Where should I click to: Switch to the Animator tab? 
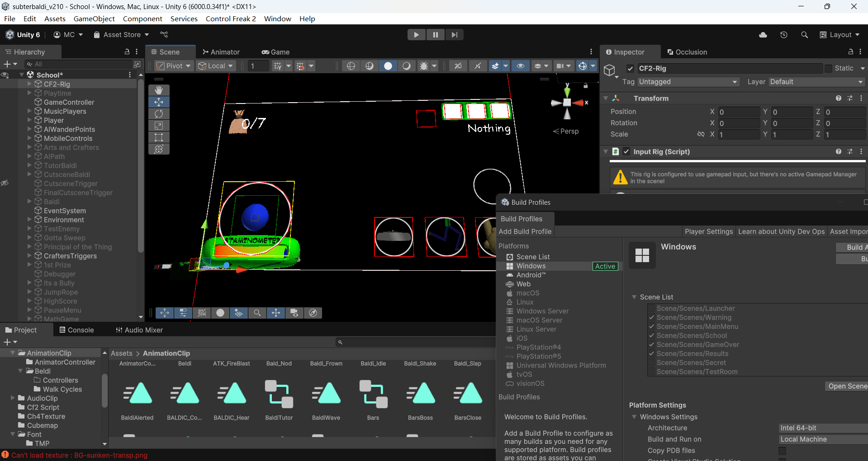point(221,52)
